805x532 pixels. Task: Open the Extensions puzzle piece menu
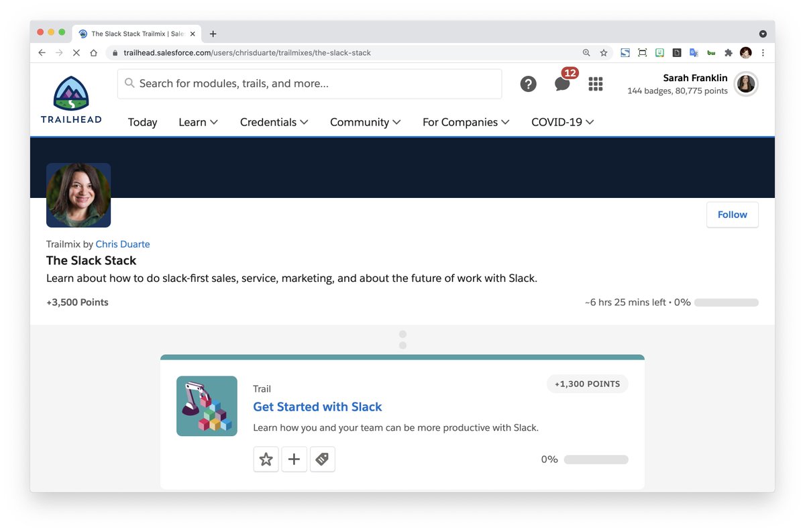(x=729, y=52)
